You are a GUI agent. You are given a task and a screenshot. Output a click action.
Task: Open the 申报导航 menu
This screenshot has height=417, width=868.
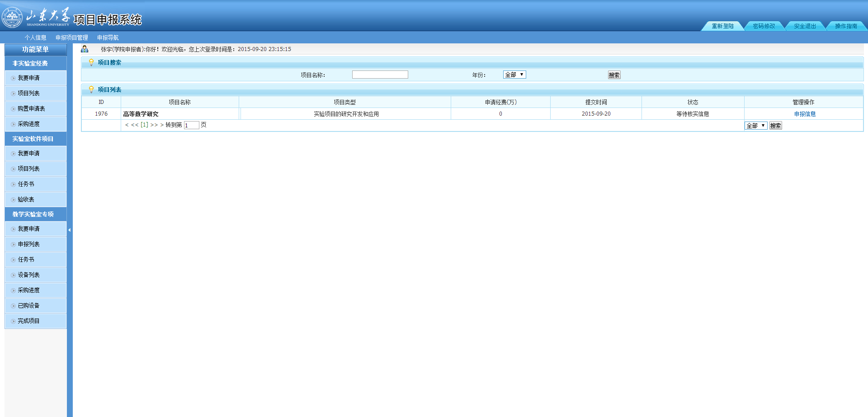coord(108,37)
